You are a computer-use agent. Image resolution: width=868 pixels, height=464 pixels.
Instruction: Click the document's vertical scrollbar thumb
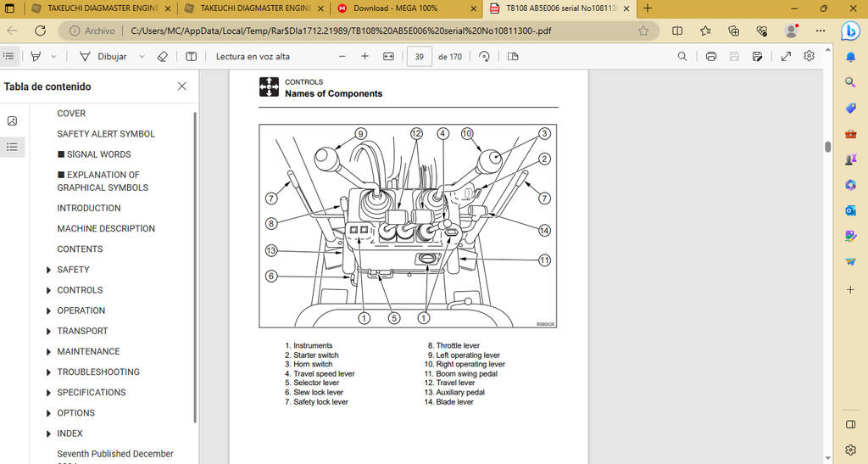(828, 146)
